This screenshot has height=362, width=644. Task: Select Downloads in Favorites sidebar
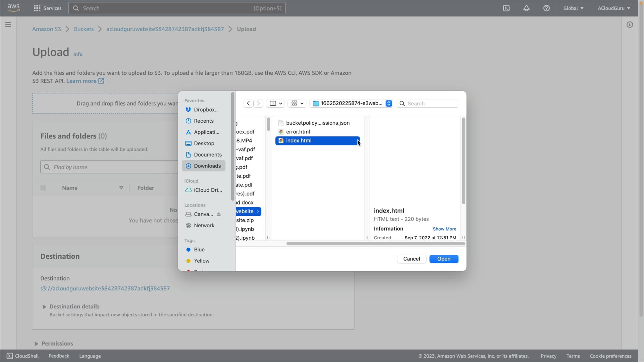[207, 166]
